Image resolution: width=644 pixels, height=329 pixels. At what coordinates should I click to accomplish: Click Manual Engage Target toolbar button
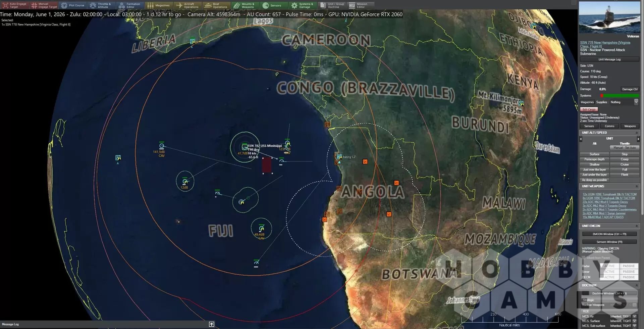[x=44, y=5]
